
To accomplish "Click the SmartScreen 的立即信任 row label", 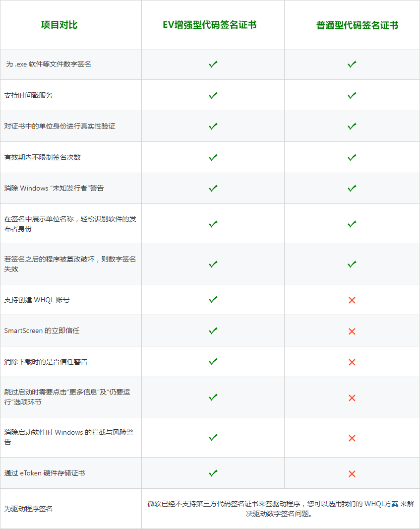I will 42,331.
